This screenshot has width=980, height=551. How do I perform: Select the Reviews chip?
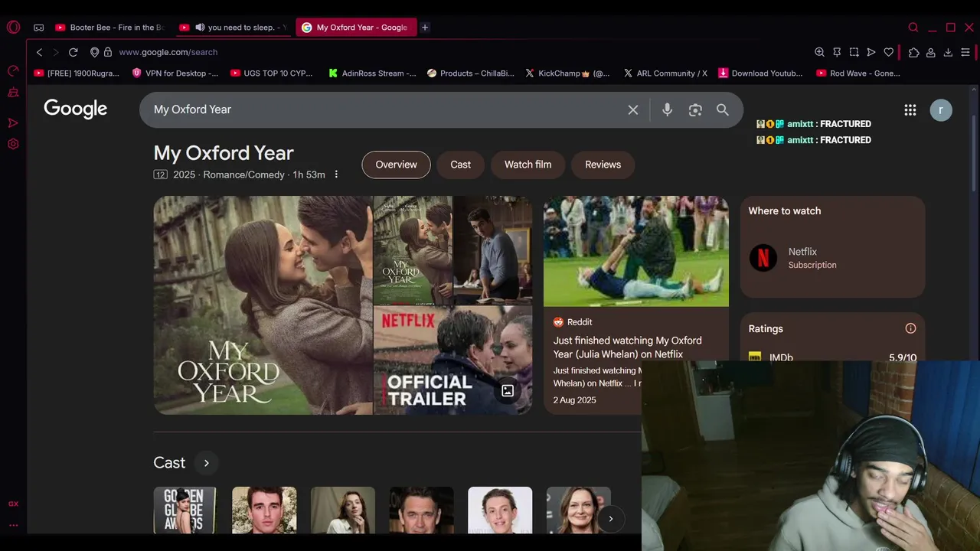603,165
